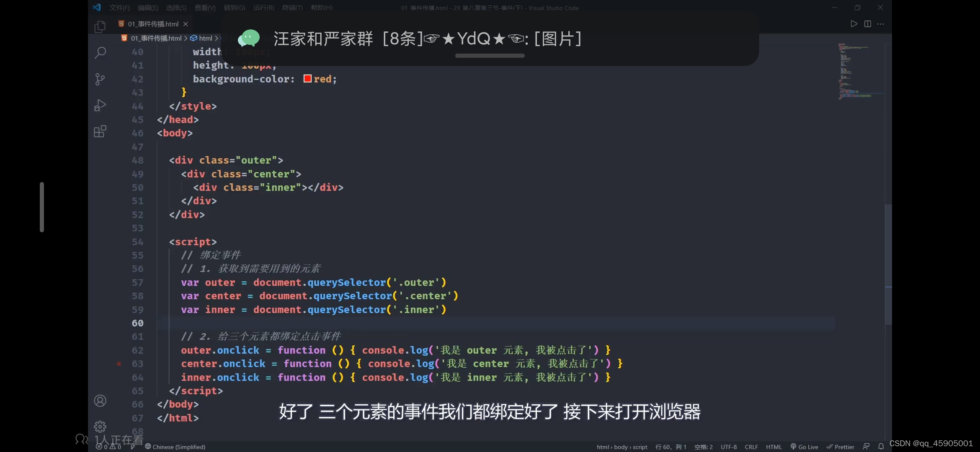The image size is (980, 452).
Task: Open the Search panel
Action: click(100, 53)
